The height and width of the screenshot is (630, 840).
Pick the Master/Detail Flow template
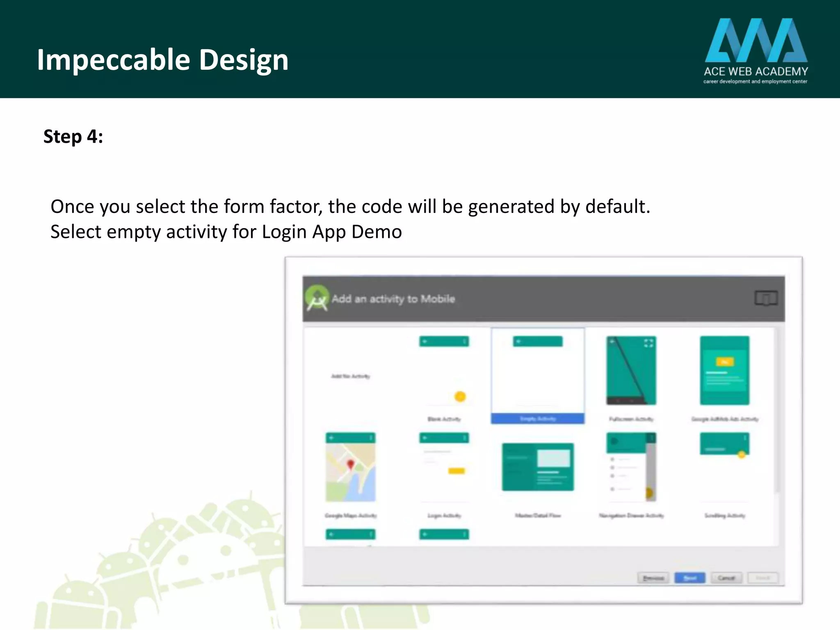537,468
